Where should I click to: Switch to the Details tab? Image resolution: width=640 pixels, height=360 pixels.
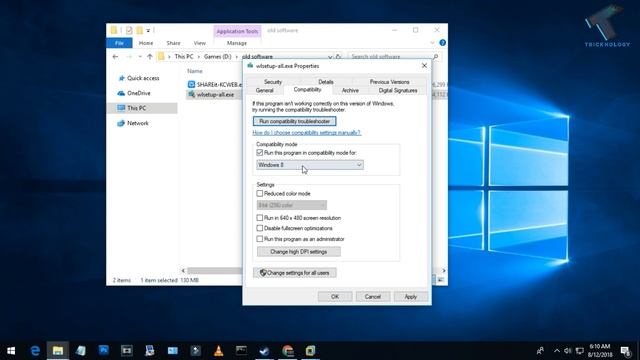click(326, 82)
